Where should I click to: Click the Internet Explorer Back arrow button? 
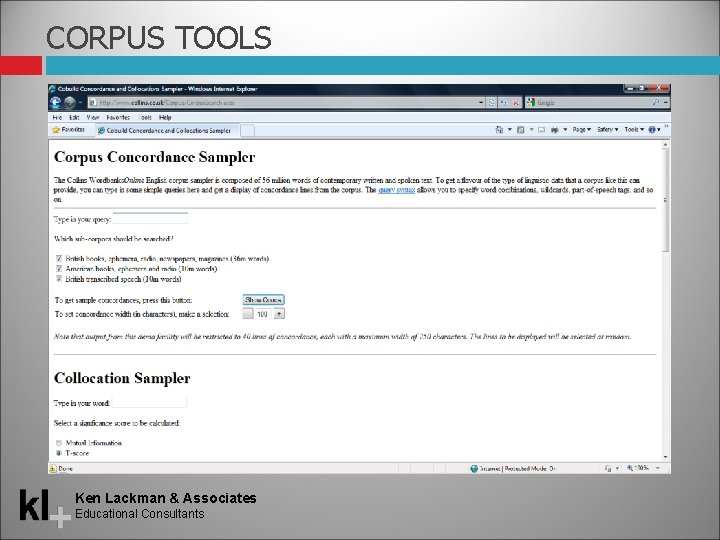point(56,102)
